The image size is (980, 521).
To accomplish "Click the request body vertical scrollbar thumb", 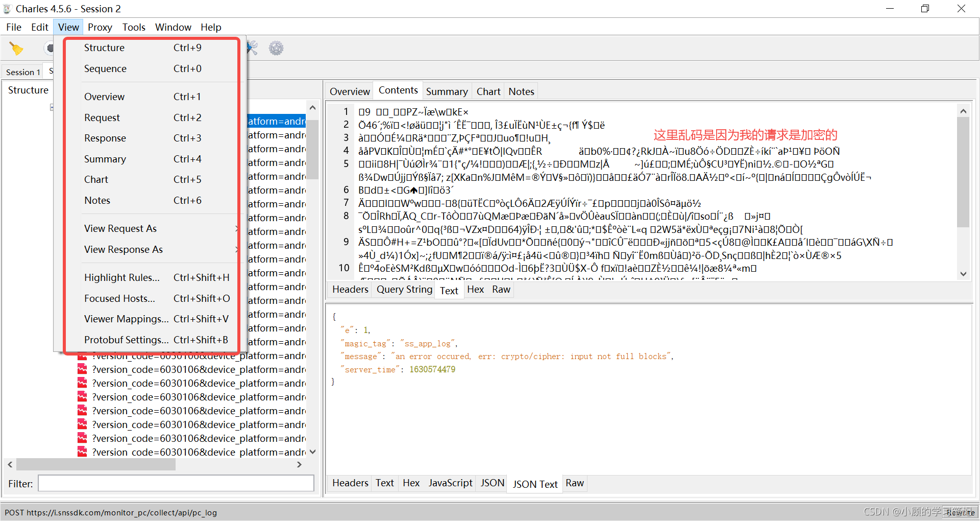I will pyautogui.click(x=963, y=172).
